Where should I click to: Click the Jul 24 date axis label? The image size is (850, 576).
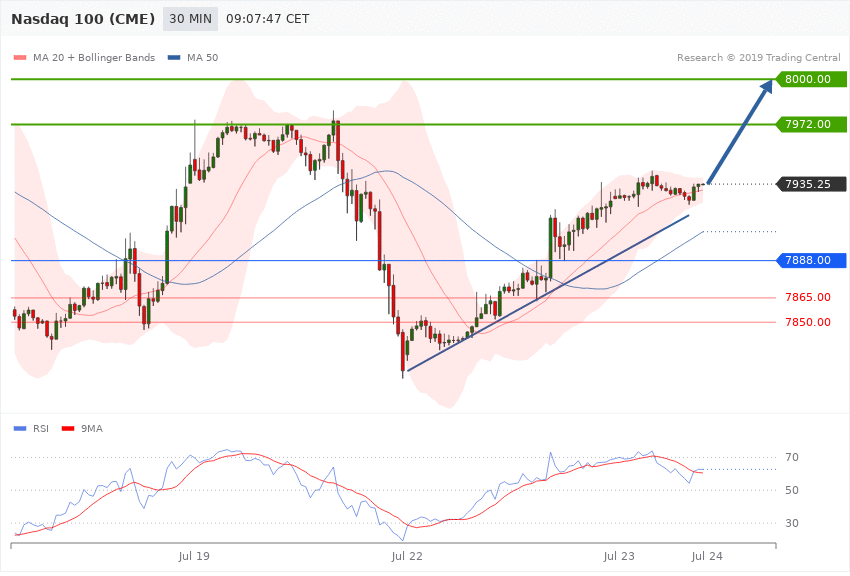(x=707, y=556)
